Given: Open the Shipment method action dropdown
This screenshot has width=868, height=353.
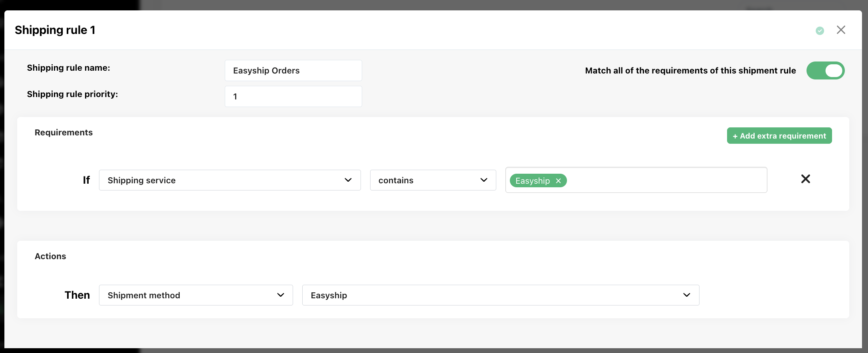Looking at the screenshot, I should (196, 295).
